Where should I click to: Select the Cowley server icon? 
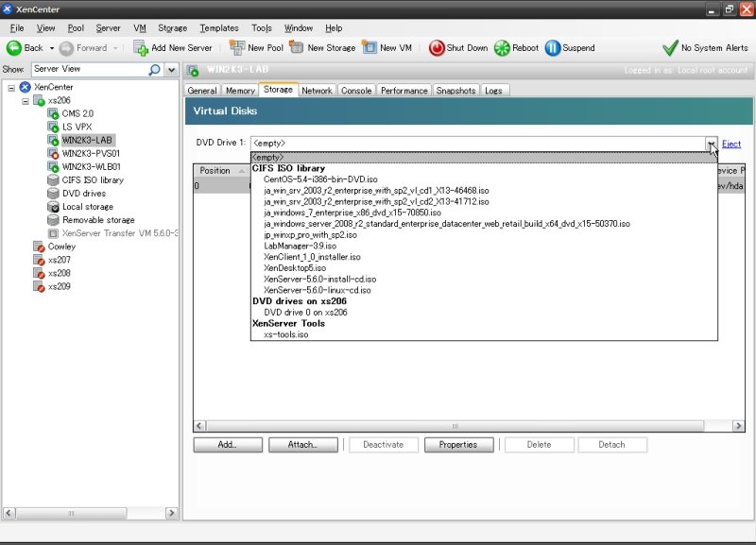39,247
